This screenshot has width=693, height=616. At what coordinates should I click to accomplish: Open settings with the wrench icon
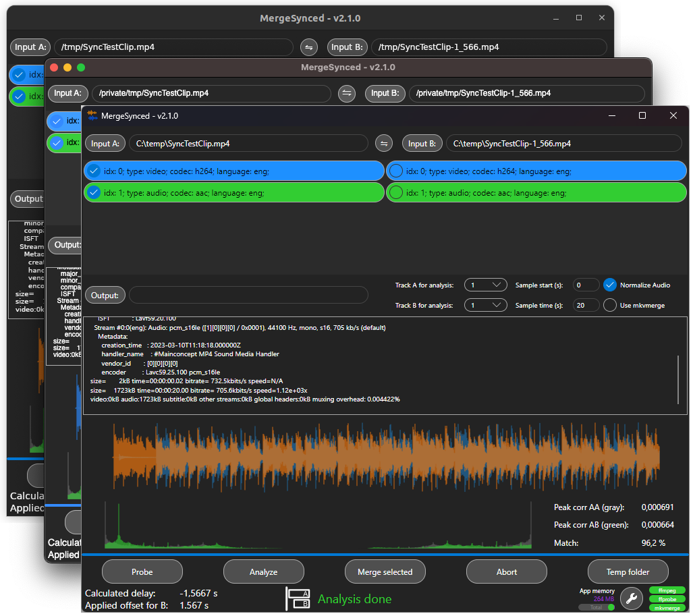point(631,598)
